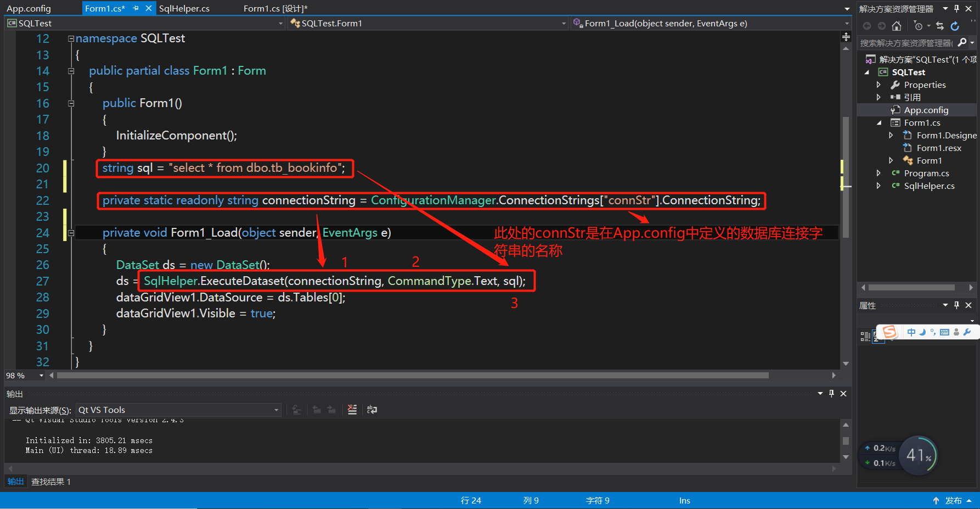Viewport: 980px width, 509px height.
Task: Toggle pin on the Form1.cs tab
Action: click(x=136, y=8)
